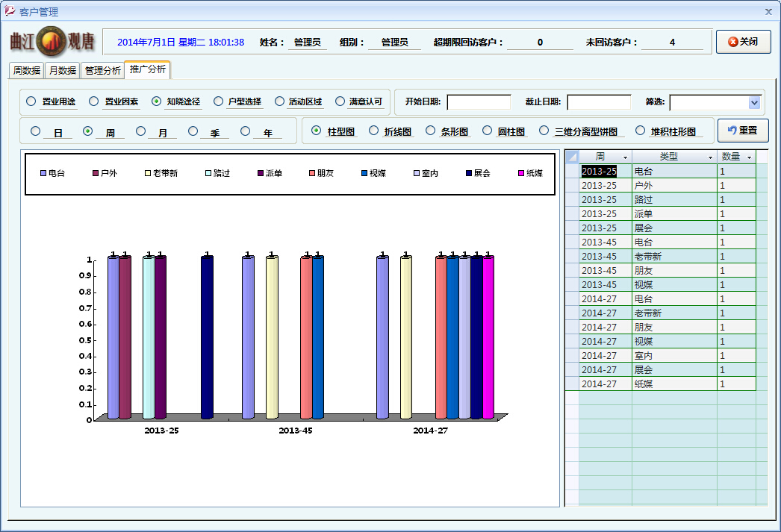Click the app icon in the title bar
This screenshot has width=781, height=532.
pos(10,11)
